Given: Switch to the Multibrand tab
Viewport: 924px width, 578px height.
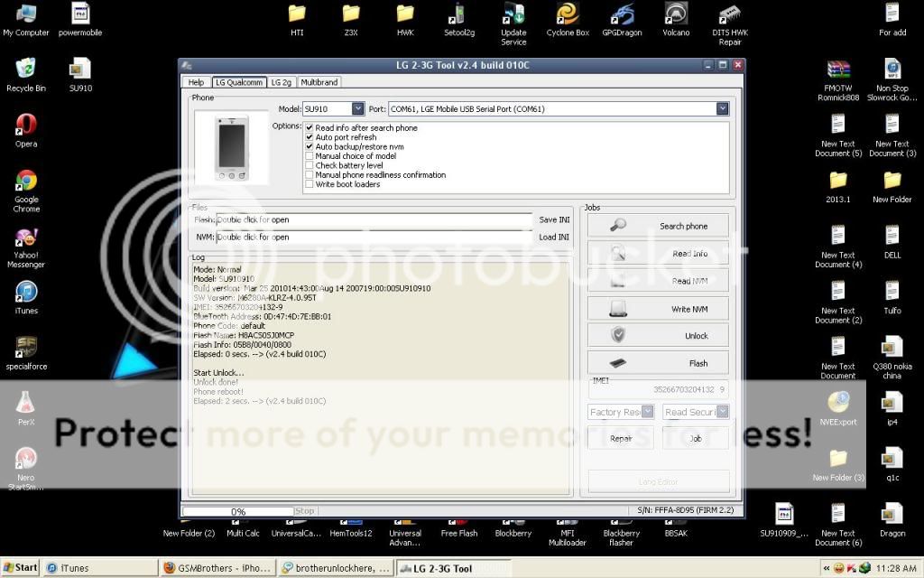Looking at the screenshot, I should (319, 82).
